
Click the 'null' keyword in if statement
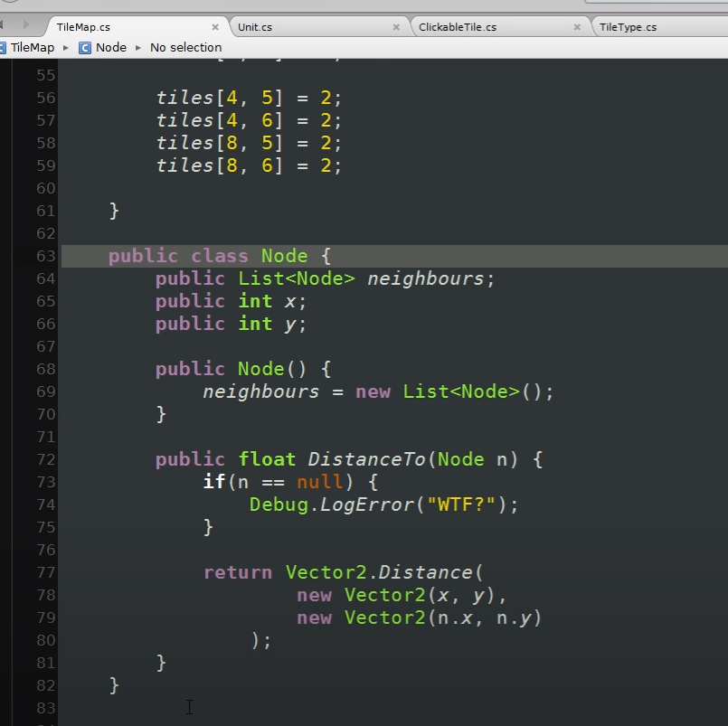pos(320,482)
